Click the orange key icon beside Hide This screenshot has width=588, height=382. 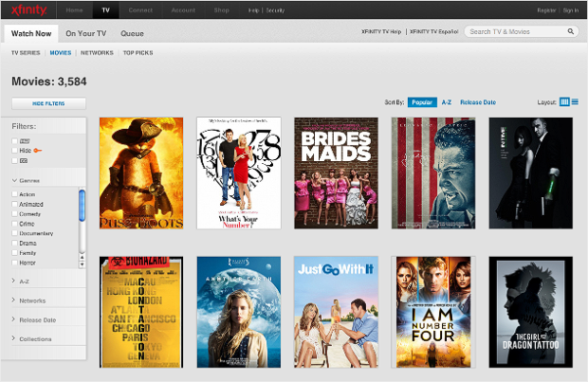tap(38, 151)
